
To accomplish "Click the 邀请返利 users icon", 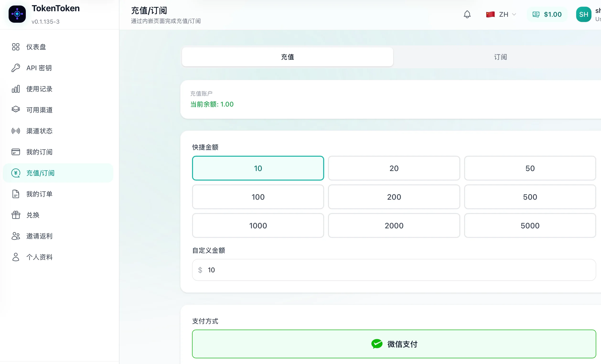I will 16,236.
